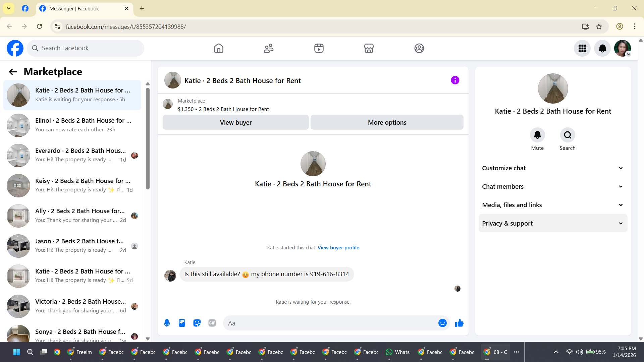Screen dimensions: 644x362
Task: Choose a sticker icon in composer
Action: point(197,323)
